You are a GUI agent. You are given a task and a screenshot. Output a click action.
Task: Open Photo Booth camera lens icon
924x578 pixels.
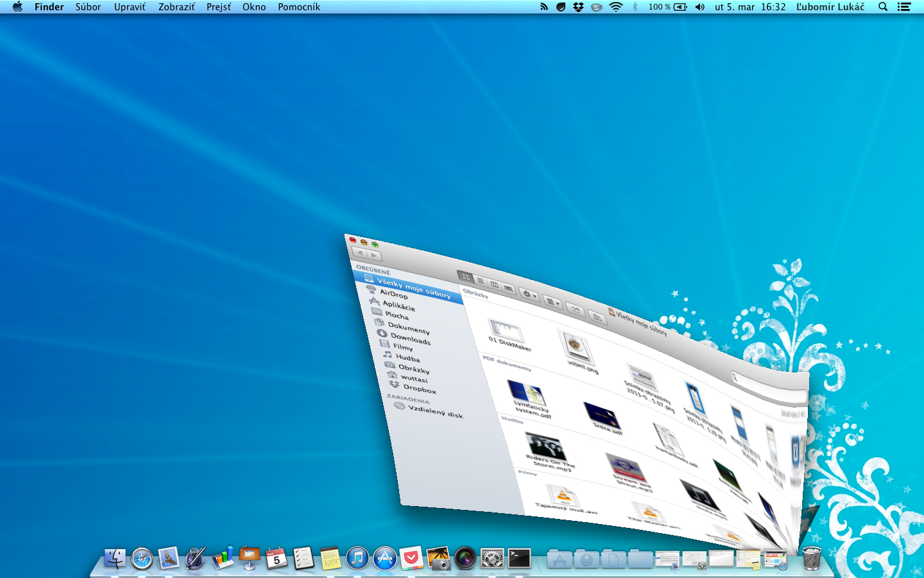(465, 559)
